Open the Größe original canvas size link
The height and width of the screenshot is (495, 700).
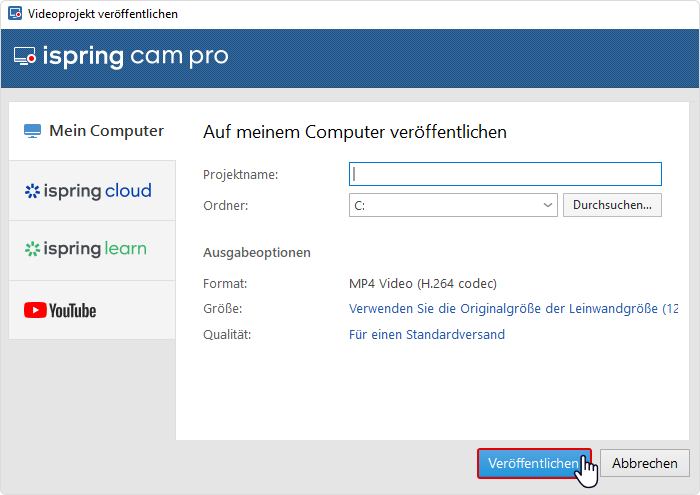513,308
